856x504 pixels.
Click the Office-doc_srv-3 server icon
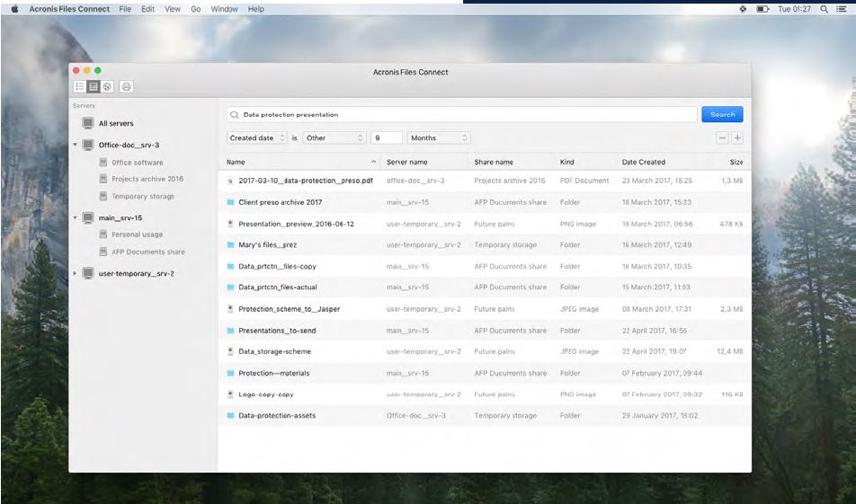point(88,146)
